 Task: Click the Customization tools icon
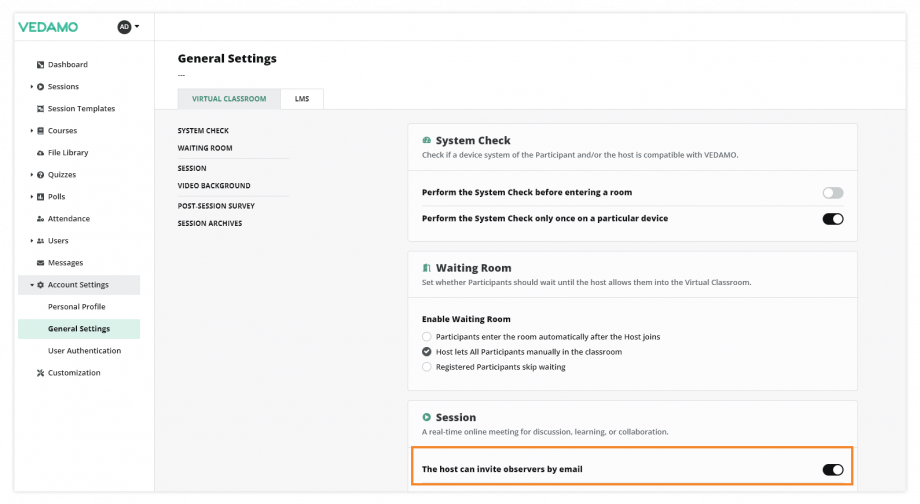[x=40, y=373]
